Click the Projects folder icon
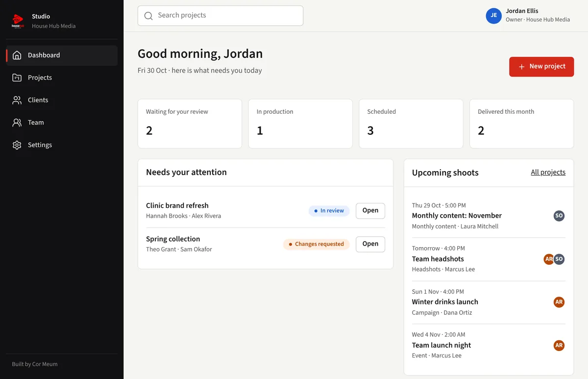Viewport: 588px width, 379px height. click(x=17, y=77)
